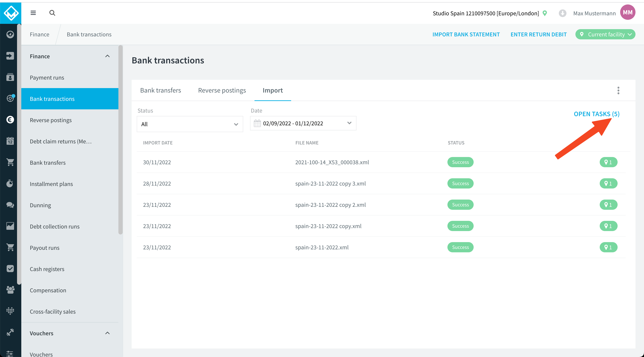Click the download arrow icon in header
Screen dimensions: 644x357
(x=562, y=13)
